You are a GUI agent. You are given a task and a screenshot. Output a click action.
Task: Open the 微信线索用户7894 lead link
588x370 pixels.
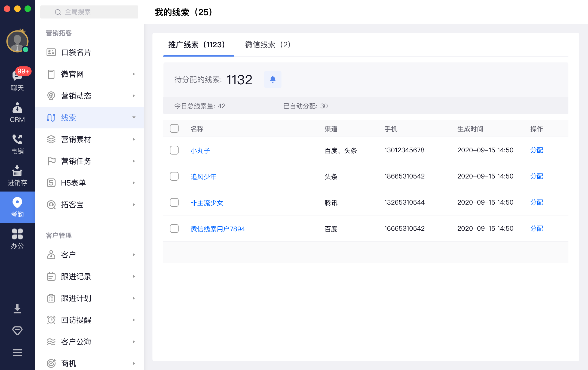218,229
